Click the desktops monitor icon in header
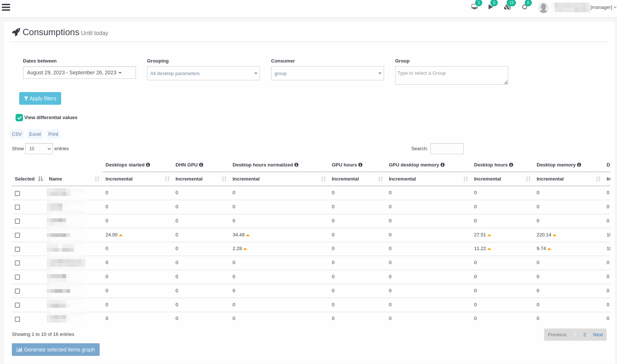 pyautogui.click(x=474, y=7)
